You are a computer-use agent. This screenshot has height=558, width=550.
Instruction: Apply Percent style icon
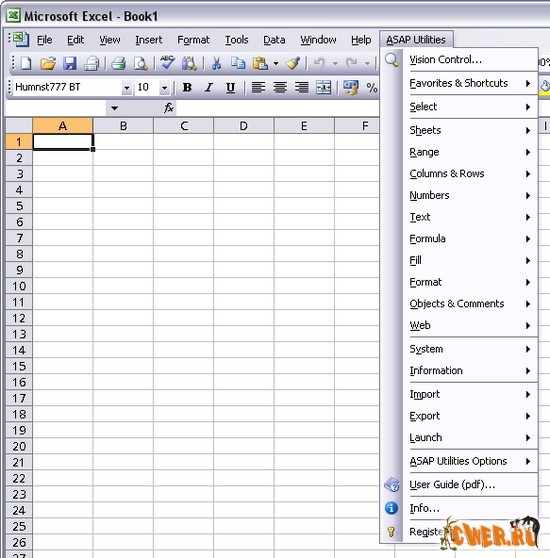click(372, 87)
